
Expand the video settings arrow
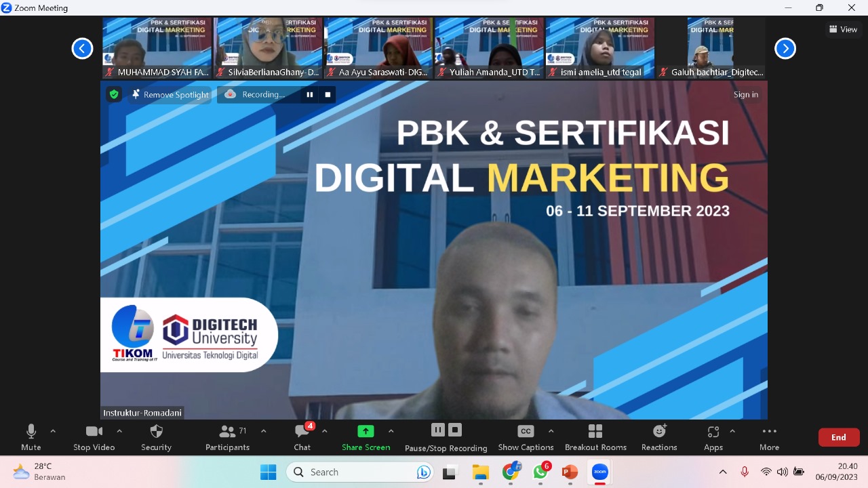119,430
